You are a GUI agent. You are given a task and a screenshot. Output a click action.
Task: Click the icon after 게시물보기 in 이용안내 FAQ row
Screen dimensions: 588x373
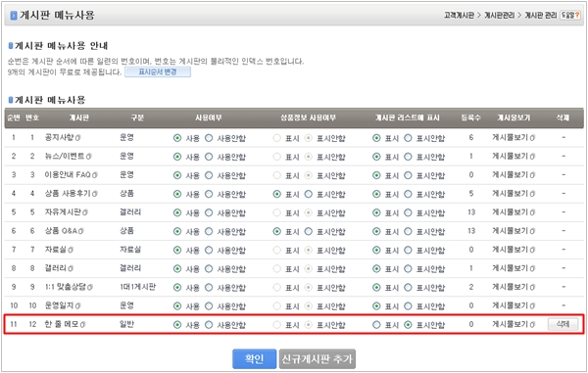point(533,175)
